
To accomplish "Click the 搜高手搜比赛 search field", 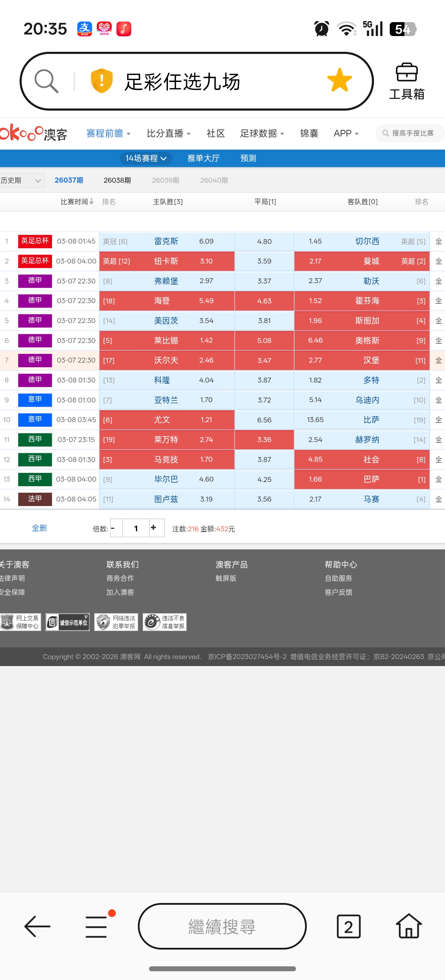I will (x=410, y=133).
